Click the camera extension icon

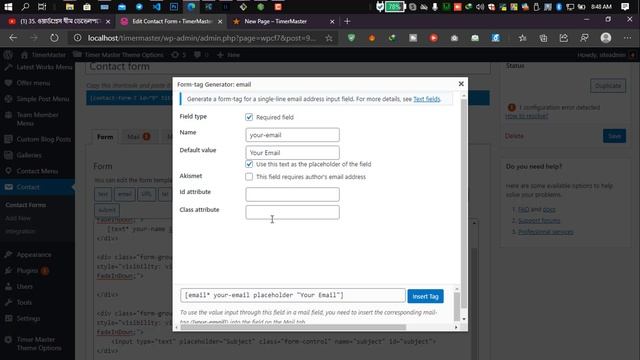point(454,38)
